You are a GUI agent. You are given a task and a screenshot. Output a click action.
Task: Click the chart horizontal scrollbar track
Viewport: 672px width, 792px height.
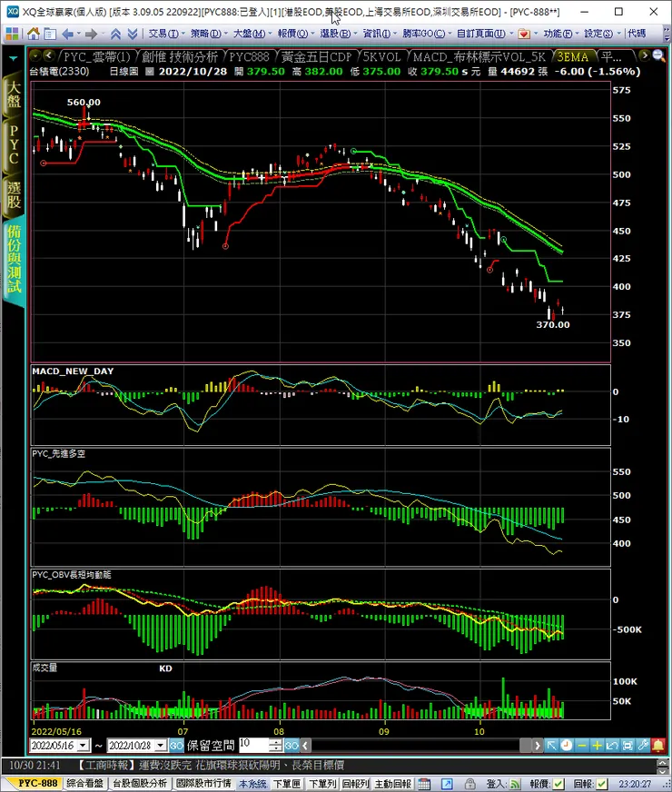coord(415,745)
